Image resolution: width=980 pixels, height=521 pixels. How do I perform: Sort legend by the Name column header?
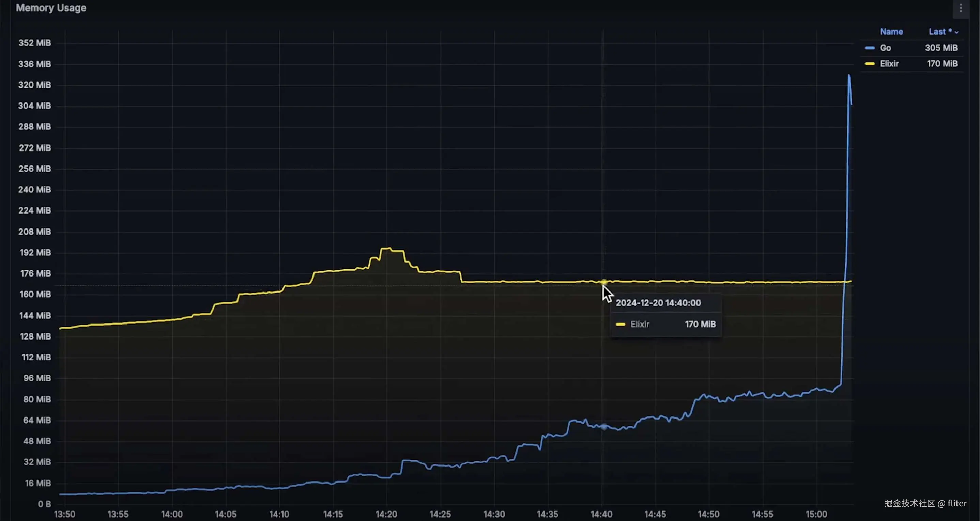891,32
